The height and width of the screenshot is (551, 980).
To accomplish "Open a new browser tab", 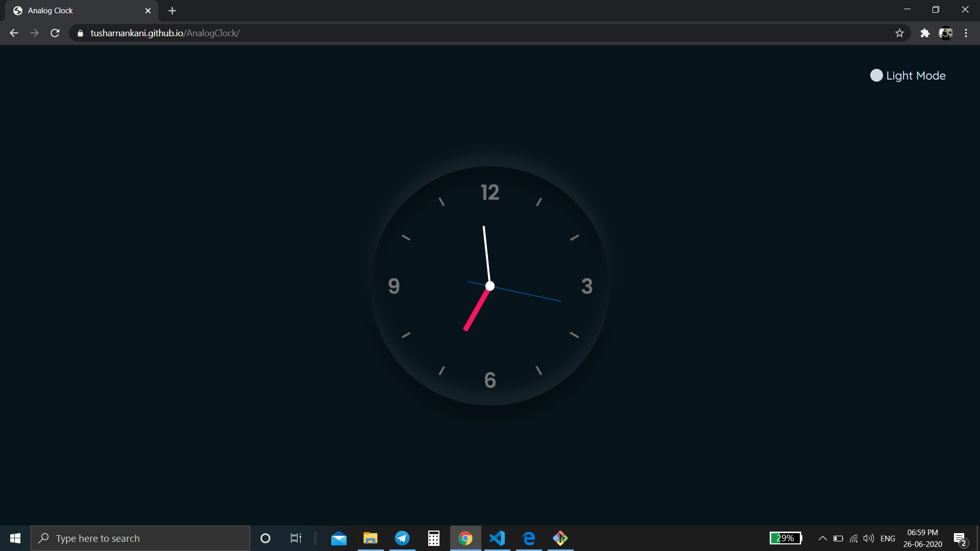I will click(x=172, y=10).
